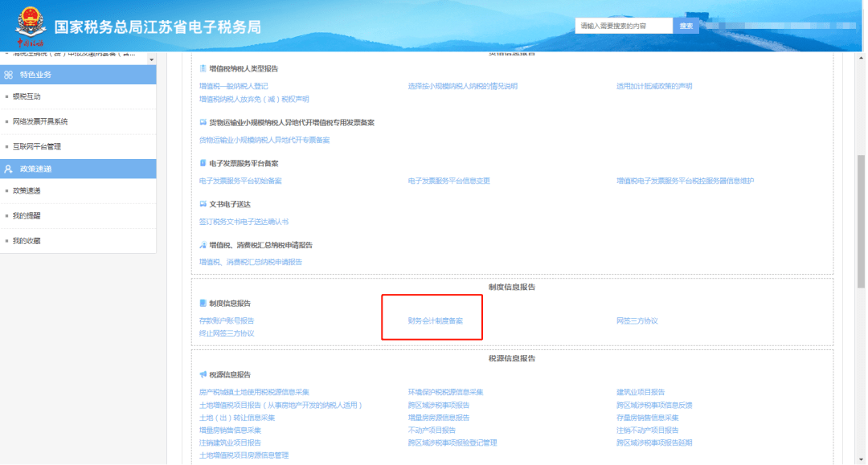Open 增值税电子发票服务平台税控服务器信息维护 link
Screen dimensions: 868x465
686,181
